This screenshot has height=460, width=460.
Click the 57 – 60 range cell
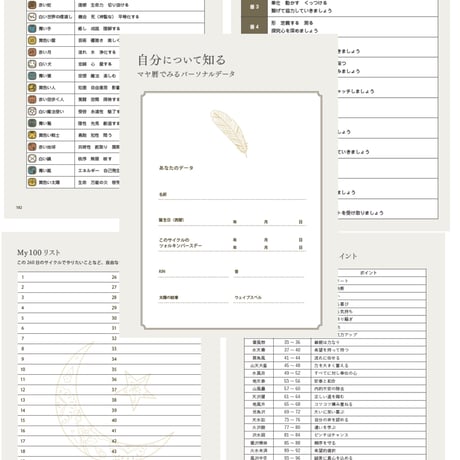coord(292,389)
